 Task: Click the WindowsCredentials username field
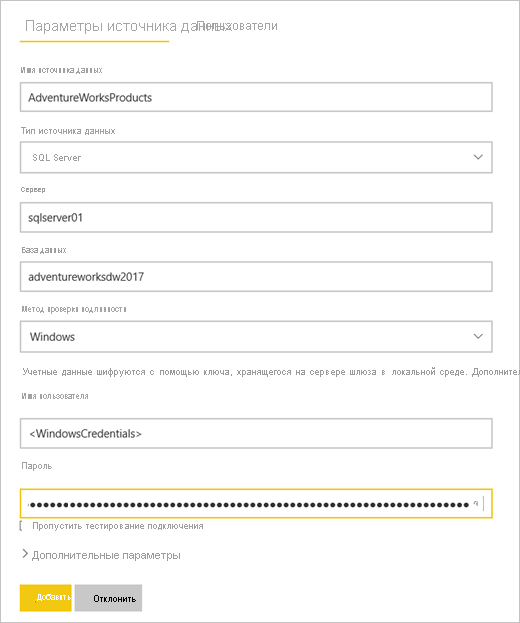256,433
